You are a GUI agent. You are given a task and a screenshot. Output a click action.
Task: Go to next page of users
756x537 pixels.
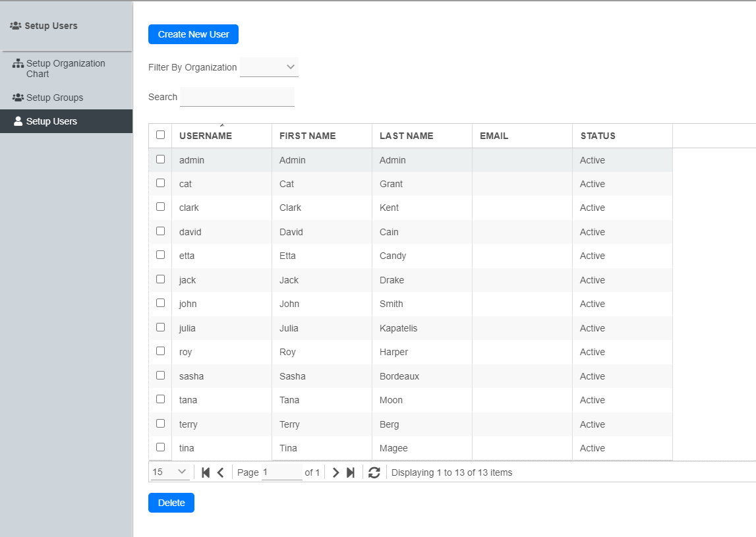335,472
